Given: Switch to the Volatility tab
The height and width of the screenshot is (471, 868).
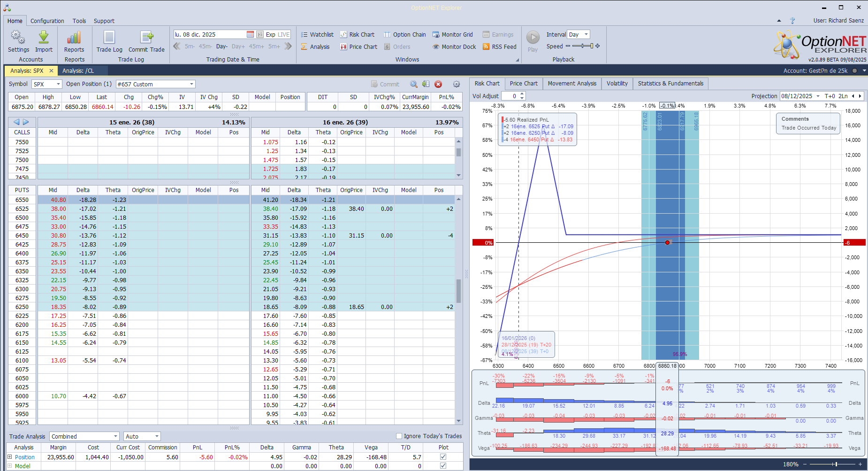Looking at the screenshot, I should click(617, 84).
